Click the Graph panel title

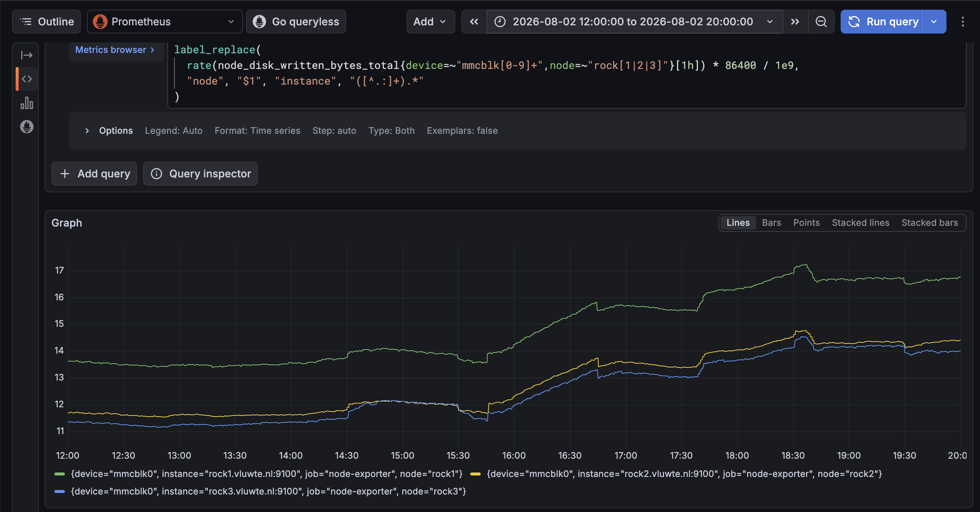67,223
